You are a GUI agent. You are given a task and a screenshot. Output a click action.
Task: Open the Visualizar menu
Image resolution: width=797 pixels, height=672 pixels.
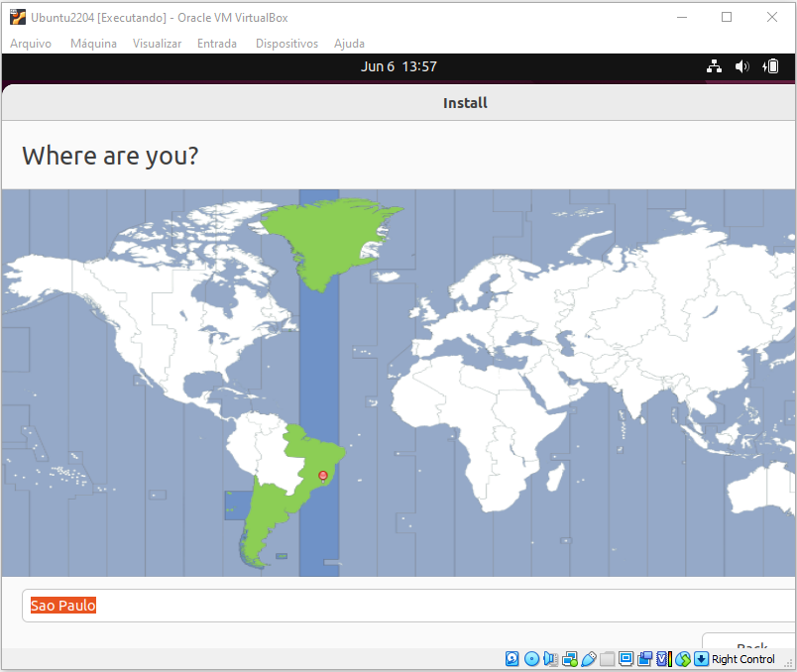pos(157,44)
